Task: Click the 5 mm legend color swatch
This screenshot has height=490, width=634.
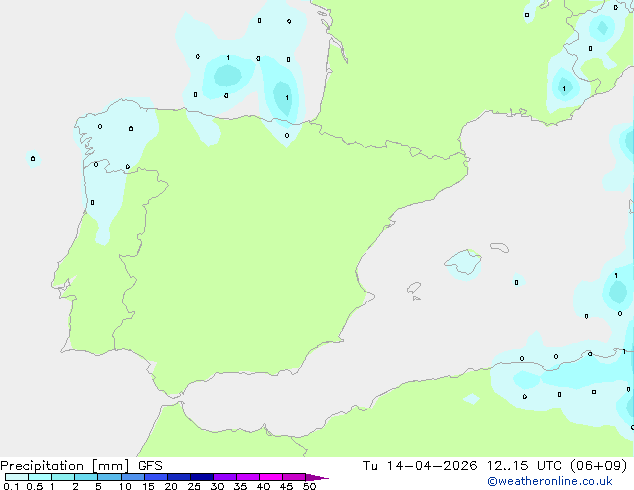Action: (109, 477)
